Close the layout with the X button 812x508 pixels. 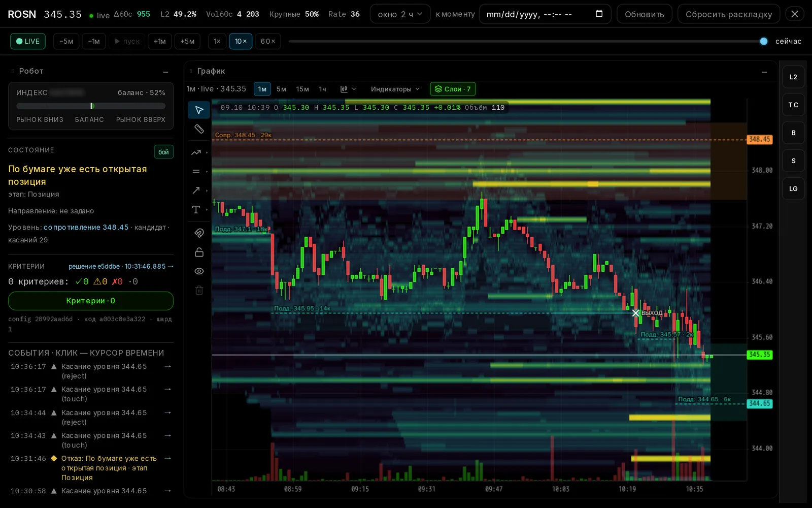(795, 14)
